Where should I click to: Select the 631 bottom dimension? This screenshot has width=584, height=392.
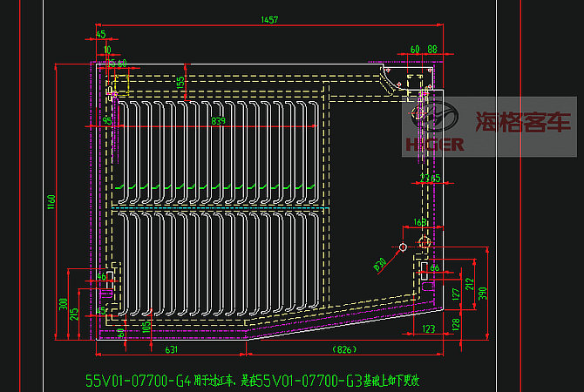pos(172,350)
